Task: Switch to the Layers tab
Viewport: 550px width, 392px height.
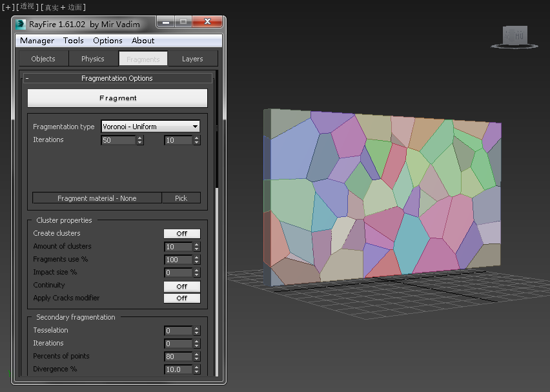Action: point(192,59)
